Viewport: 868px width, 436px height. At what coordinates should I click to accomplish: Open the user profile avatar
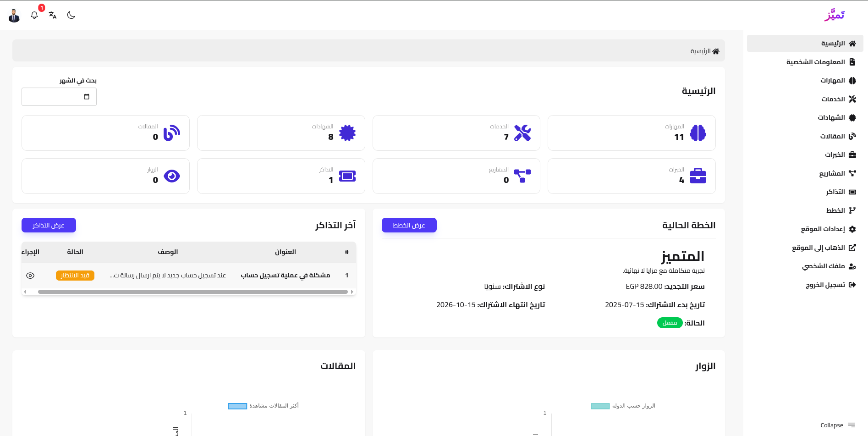point(14,16)
